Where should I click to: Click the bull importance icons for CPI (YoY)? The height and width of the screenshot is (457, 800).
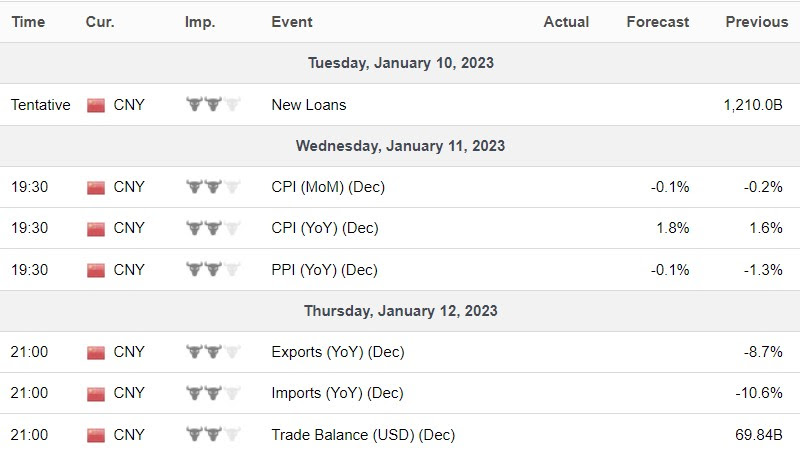(213, 228)
